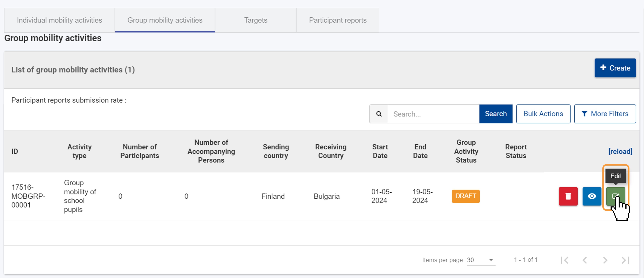Image resolution: width=644 pixels, height=278 pixels.
Task: Go to the next page of results
Action: coord(605,260)
